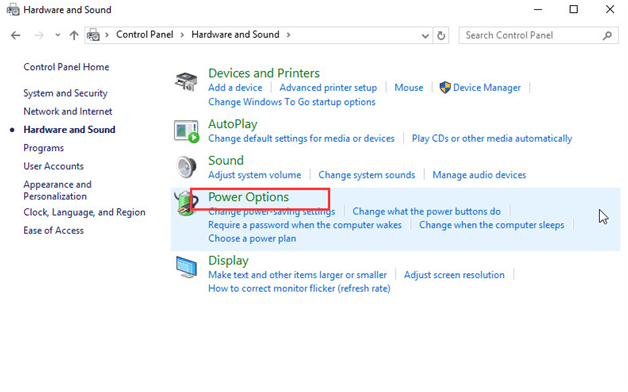Click the Power Options battery icon

(x=185, y=204)
